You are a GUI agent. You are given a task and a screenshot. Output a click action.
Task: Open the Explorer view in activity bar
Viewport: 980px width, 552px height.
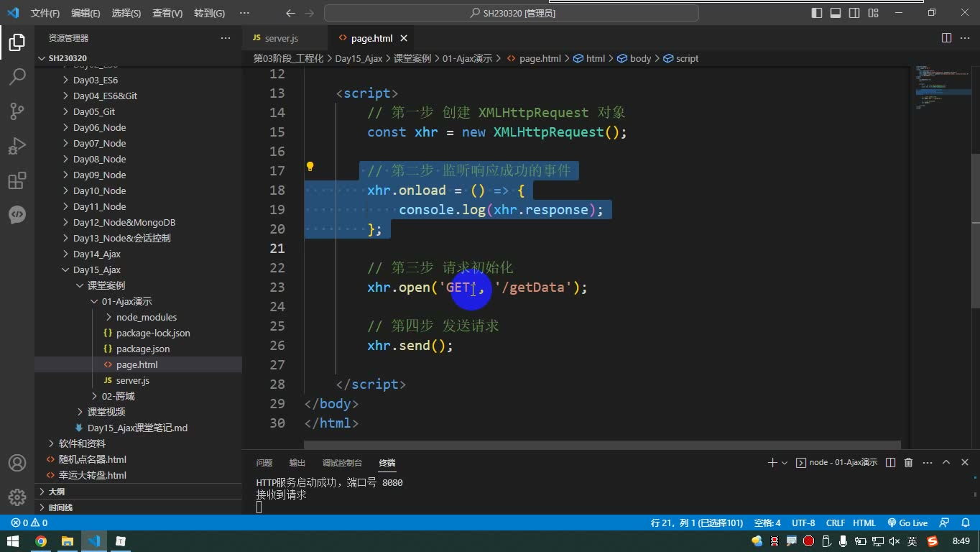17,42
